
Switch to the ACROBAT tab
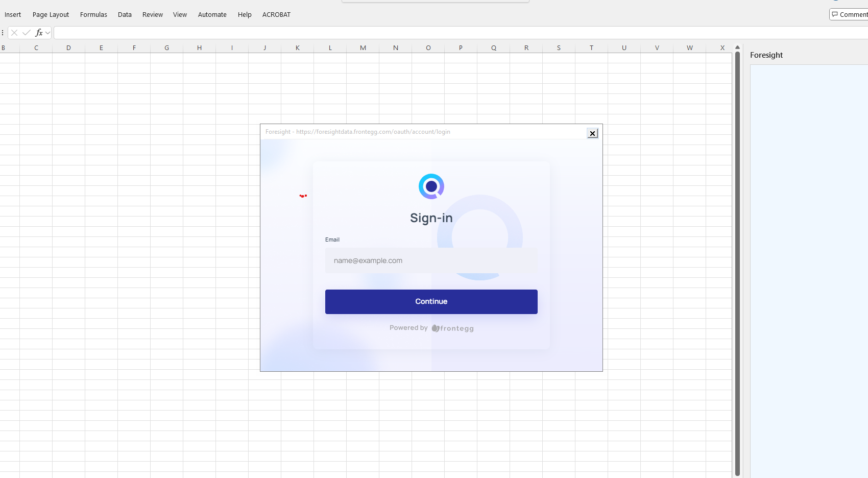[276, 14]
